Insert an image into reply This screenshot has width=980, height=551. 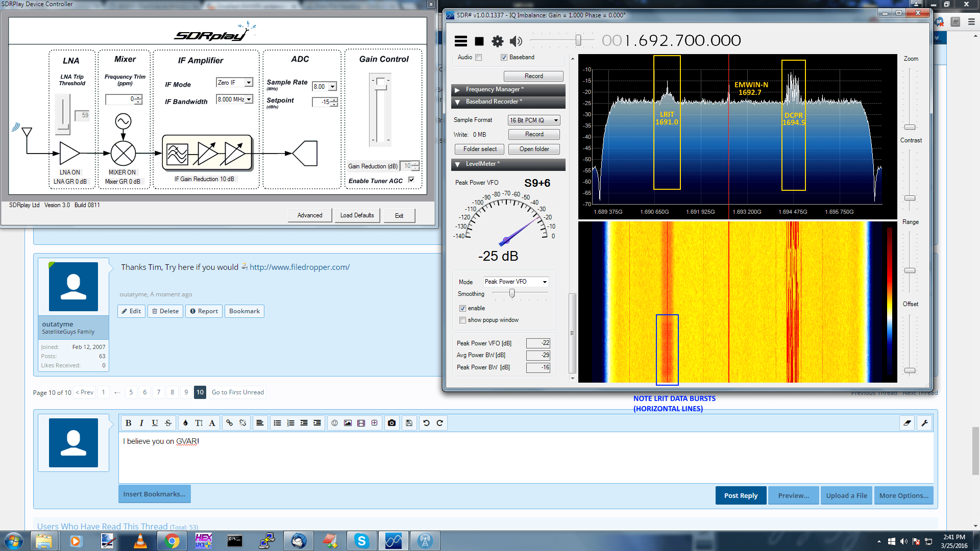coord(348,423)
